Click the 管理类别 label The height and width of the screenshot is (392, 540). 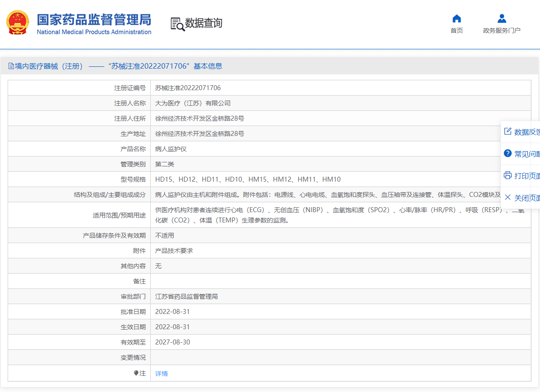(133, 164)
